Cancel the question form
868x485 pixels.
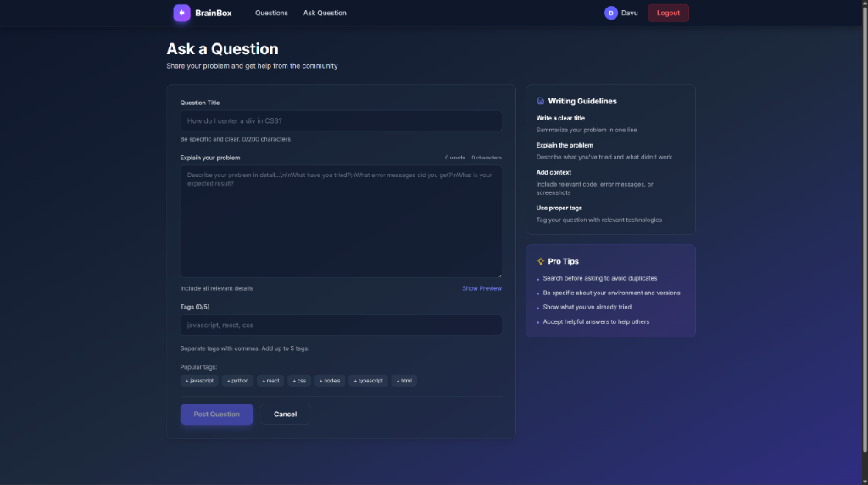pyautogui.click(x=285, y=414)
